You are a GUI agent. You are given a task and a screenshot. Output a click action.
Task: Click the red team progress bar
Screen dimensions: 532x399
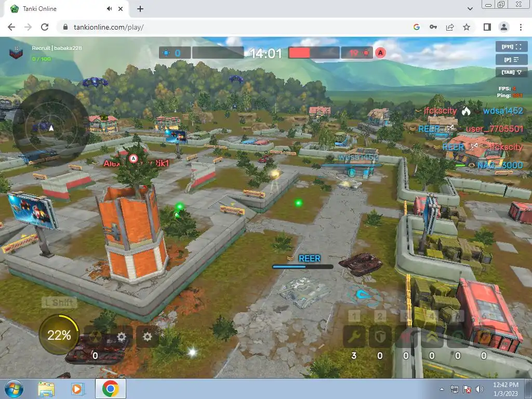[x=314, y=53]
